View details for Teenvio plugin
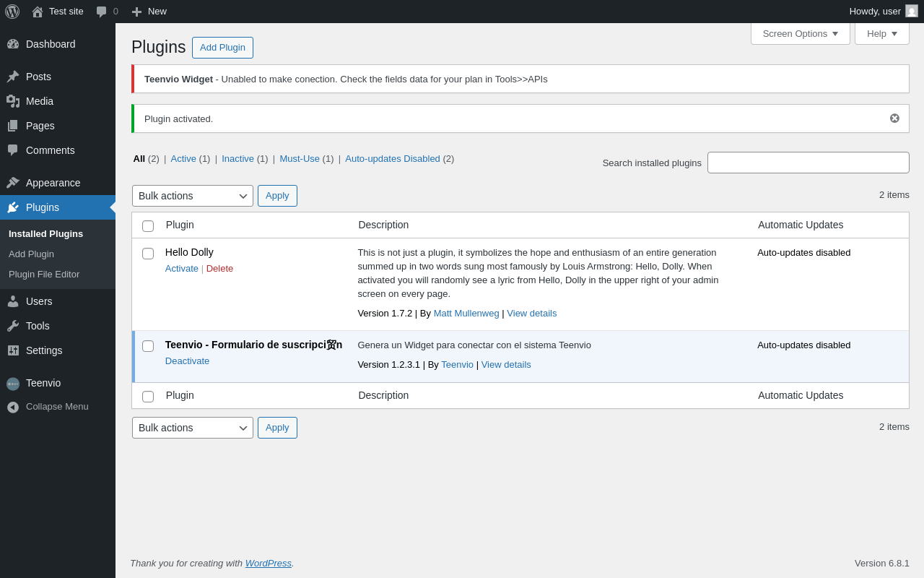 (506, 365)
